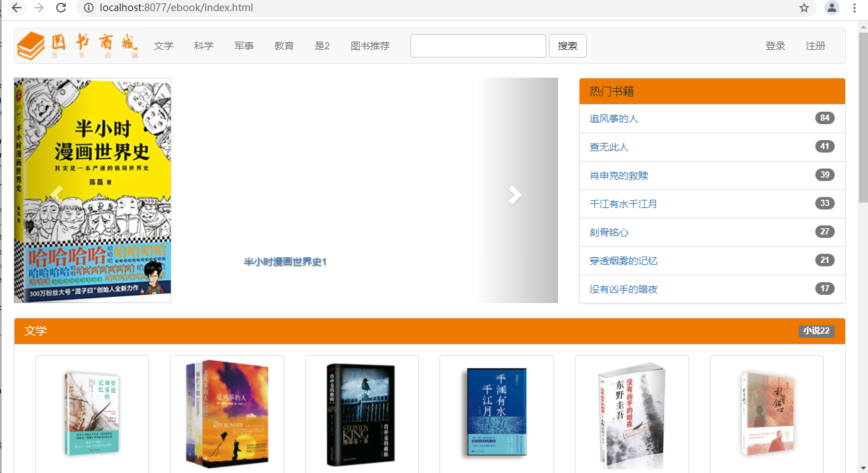The width and height of the screenshot is (868, 473).
Task: Open the 图书推荐 navigation menu item
Action: click(370, 46)
